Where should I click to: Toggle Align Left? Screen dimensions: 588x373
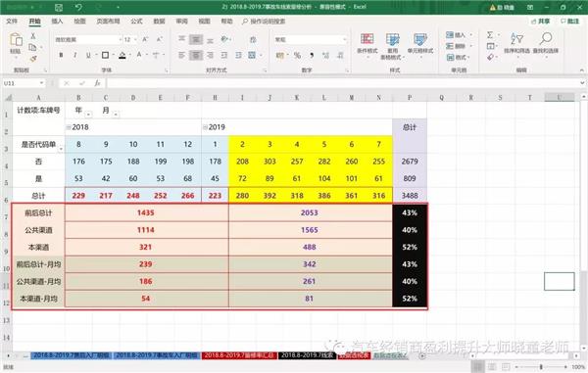tap(182, 56)
